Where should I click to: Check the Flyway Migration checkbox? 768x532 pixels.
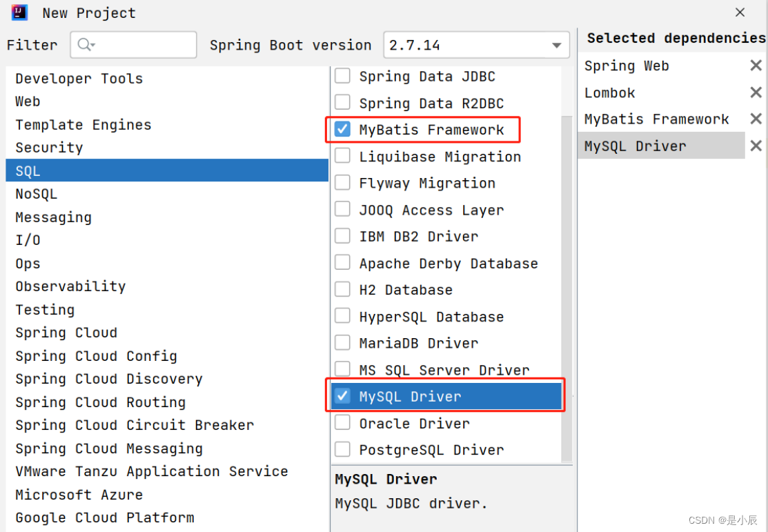tap(342, 182)
